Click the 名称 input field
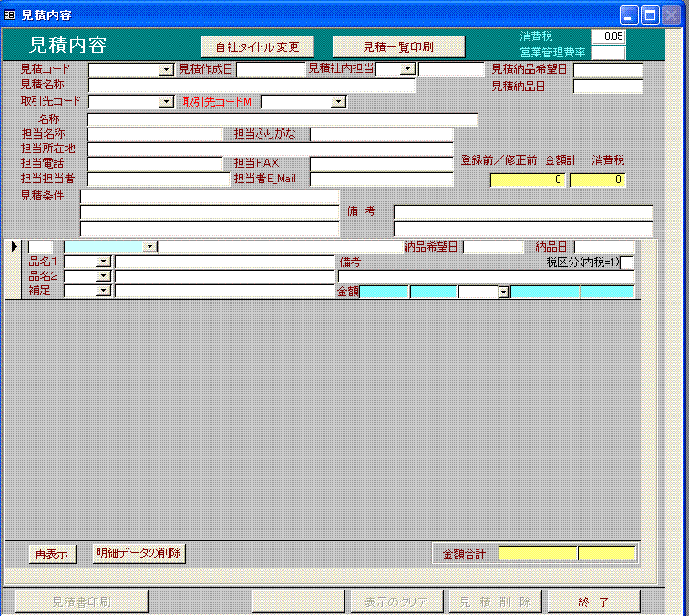 [283, 119]
